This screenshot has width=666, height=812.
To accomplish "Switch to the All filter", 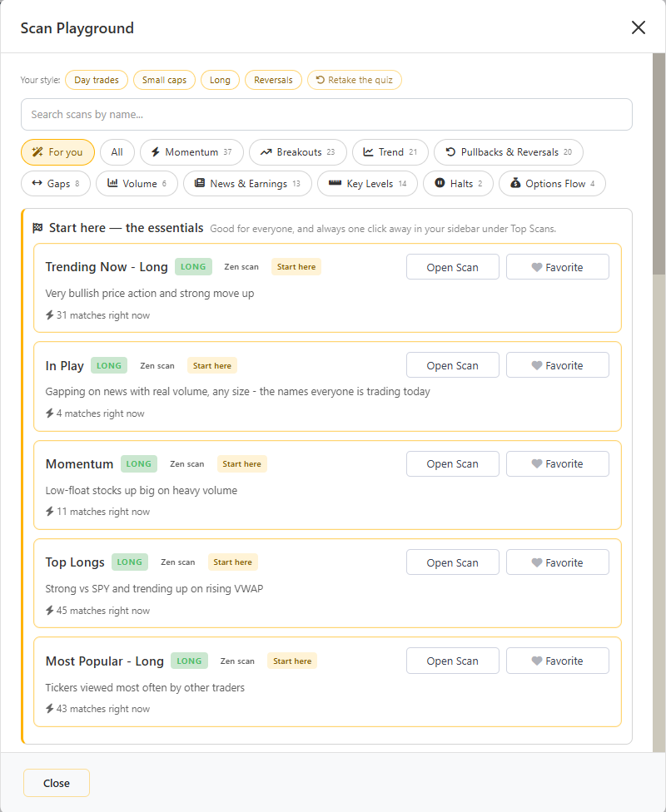I will click(x=117, y=152).
